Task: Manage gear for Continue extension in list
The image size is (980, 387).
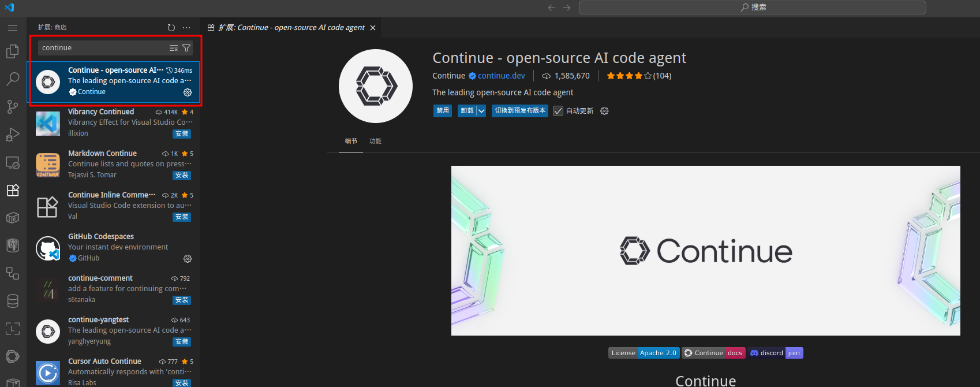Action: coord(188,92)
